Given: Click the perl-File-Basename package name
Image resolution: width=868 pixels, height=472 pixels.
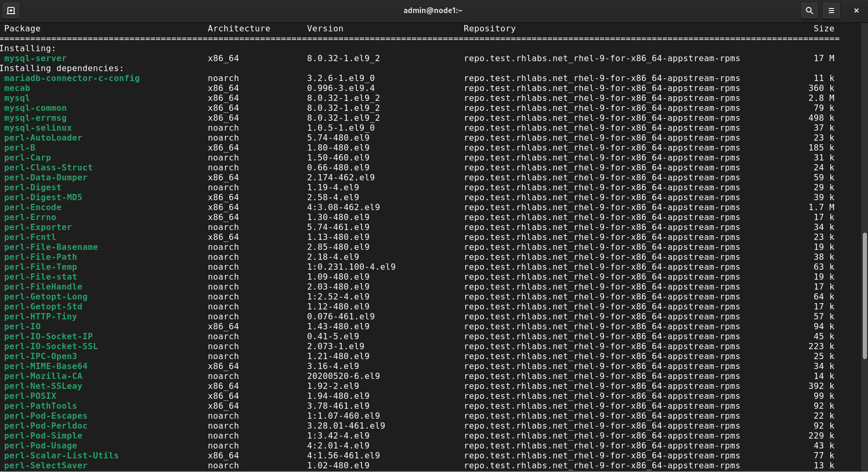Looking at the screenshot, I should click(51, 247).
